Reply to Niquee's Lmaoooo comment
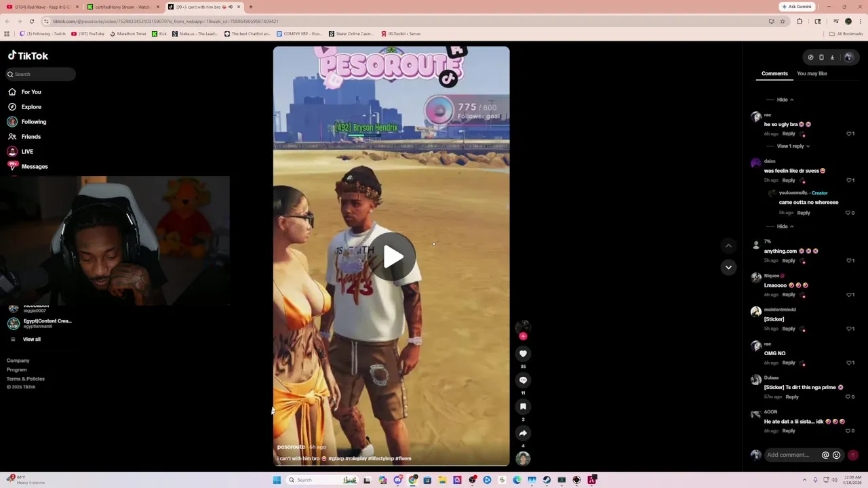 click(789, 295)
